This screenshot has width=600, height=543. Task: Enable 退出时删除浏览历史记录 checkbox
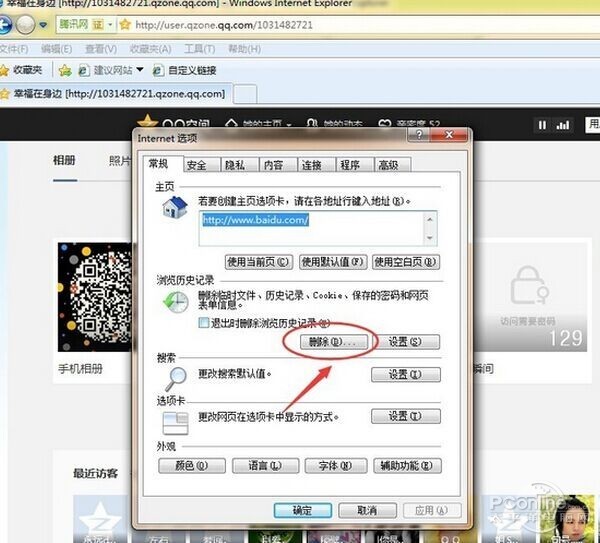click(x=205, y=323)
